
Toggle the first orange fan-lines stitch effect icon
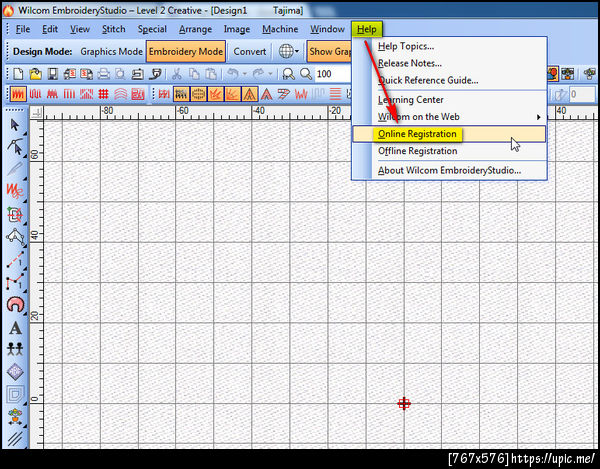point(215,94)
